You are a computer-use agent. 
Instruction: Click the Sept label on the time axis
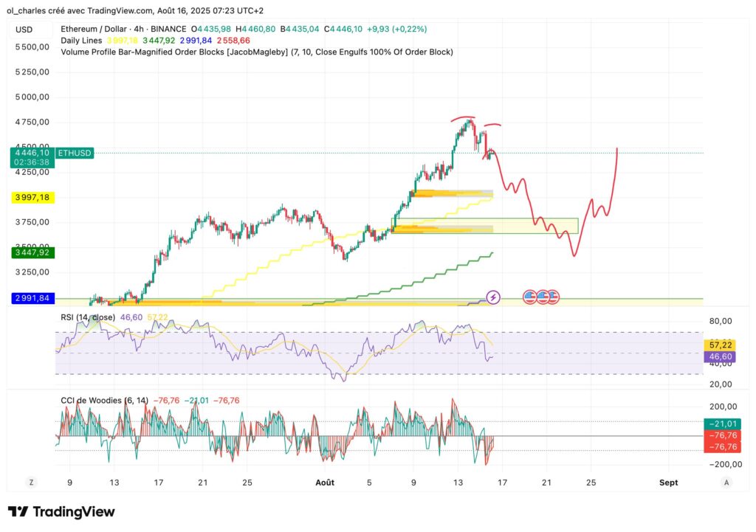[x=668, y=482]
